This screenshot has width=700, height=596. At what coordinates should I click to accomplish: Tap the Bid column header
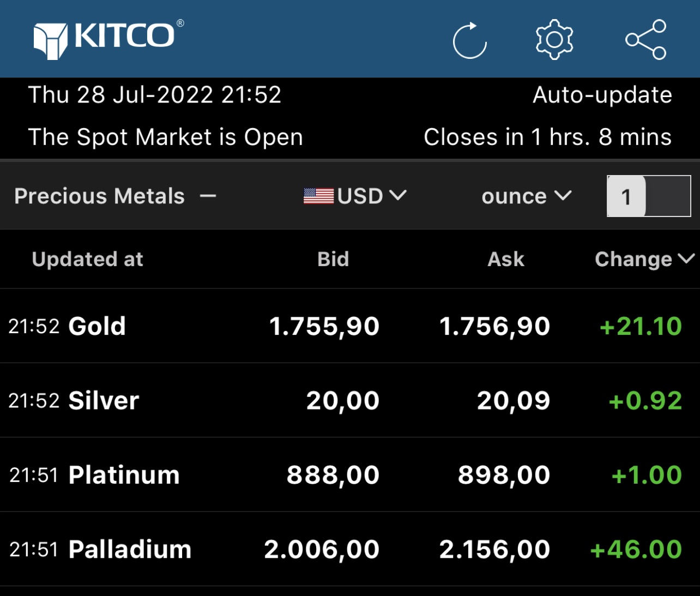tap(333, 259)
